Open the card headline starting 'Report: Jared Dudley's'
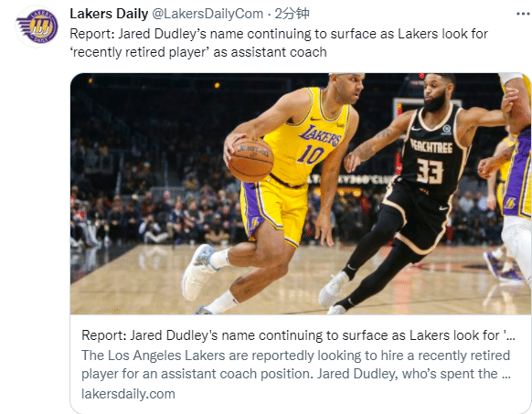532x414 pixels. [x=298, y=335]
